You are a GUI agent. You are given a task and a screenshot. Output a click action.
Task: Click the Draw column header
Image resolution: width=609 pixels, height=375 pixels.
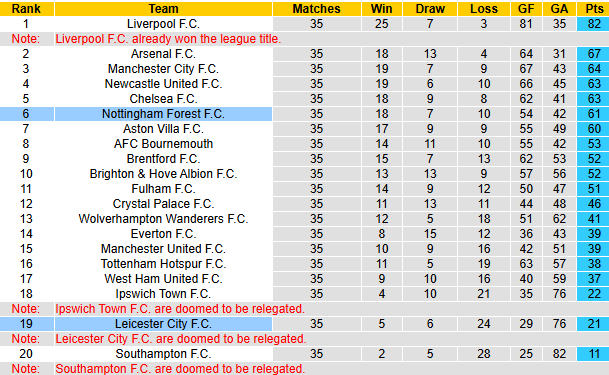(430, 9)
